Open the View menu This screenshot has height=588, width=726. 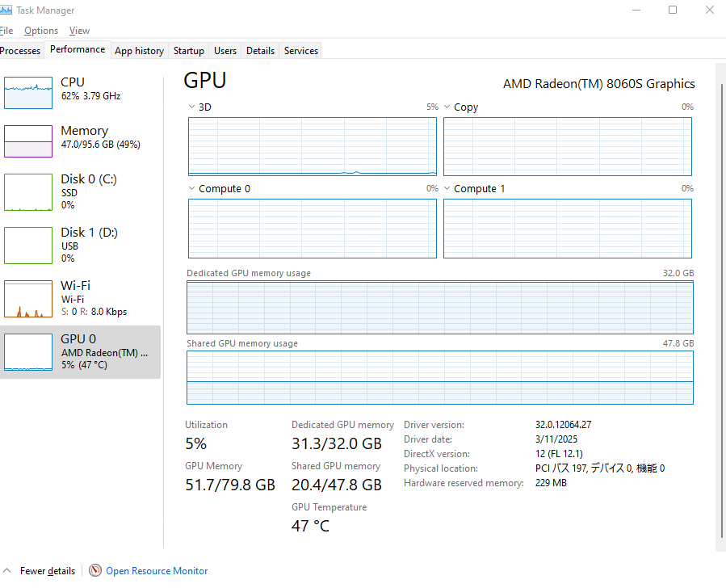80,31
